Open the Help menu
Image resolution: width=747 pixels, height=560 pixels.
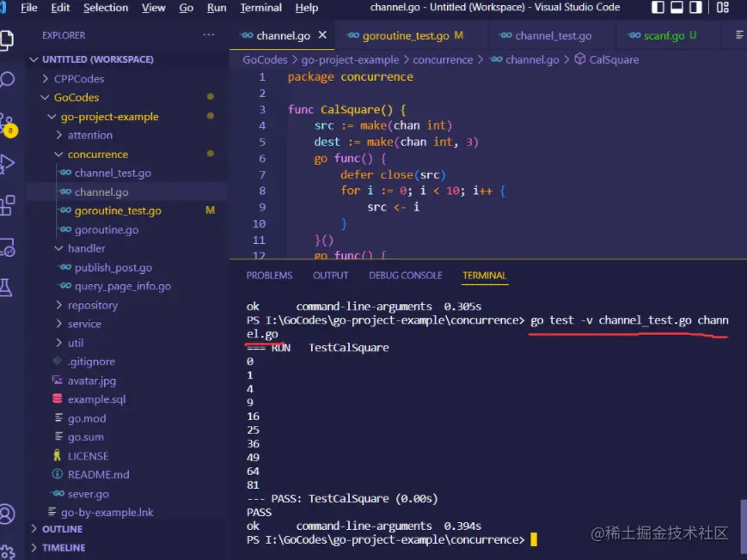tap(307, 8)
